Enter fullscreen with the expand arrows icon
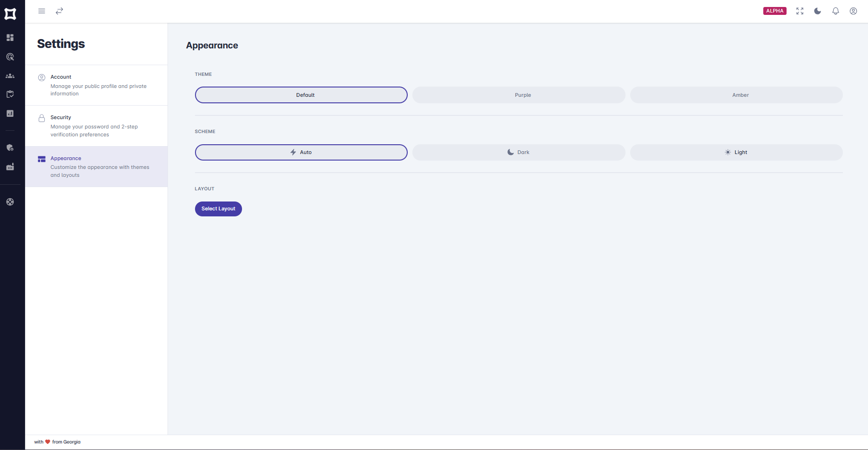 pos(800,11)
